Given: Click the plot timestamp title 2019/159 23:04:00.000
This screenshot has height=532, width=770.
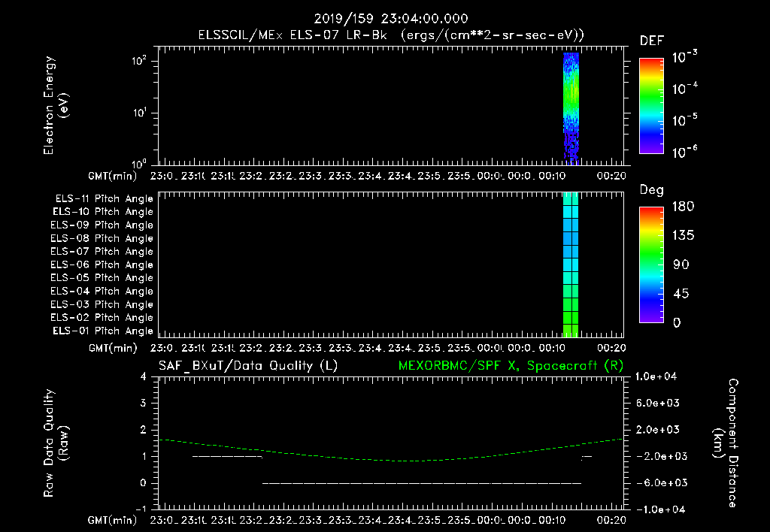Looking at the screenshot, I should click(x=391, y=19).
